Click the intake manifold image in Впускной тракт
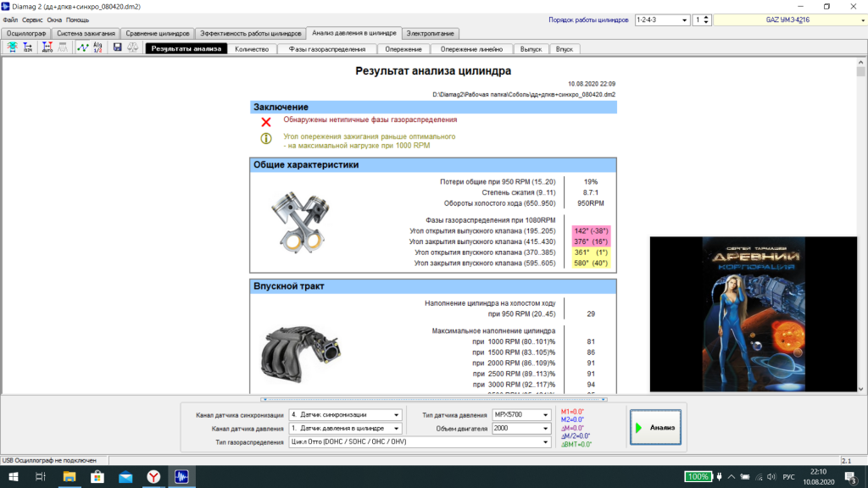Image resolution: width=868 pixels, height=488 pixels. tap(301, 354)
